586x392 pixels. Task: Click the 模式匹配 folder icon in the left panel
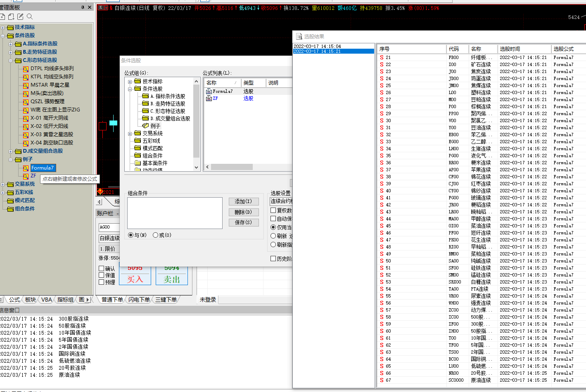[10, 201]
